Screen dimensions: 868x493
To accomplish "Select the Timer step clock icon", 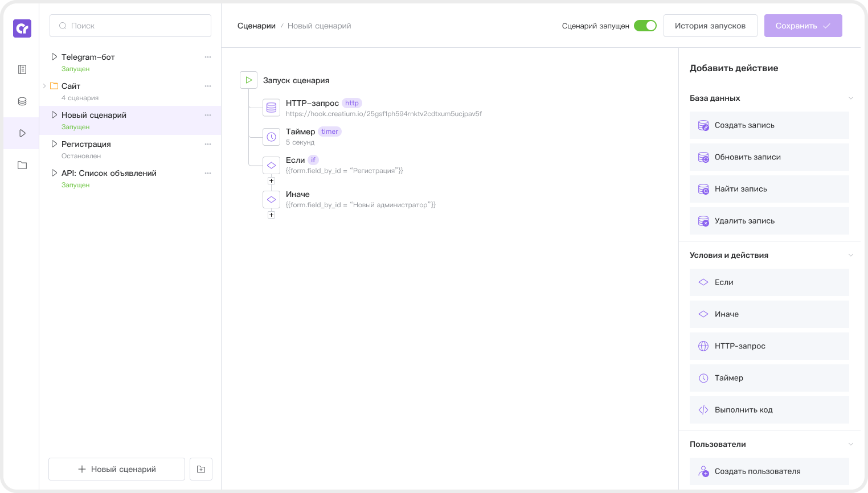I will coord(271,137).
